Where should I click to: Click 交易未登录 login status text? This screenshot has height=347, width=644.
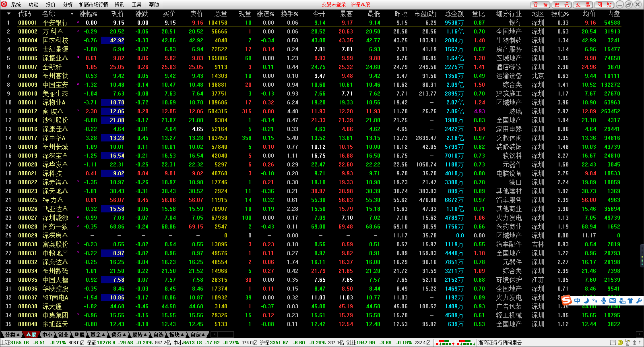pyautogui.click(x=334, y=4)
